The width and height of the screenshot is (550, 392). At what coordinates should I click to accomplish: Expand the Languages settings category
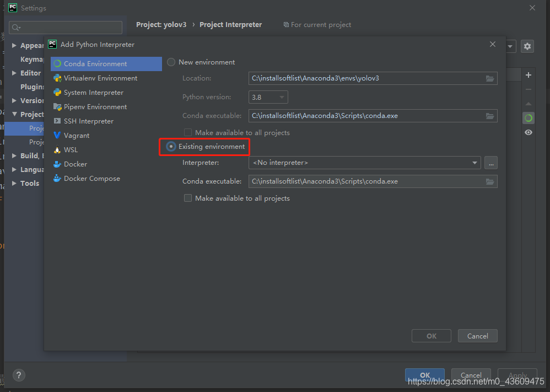click(x=14, y=169)
